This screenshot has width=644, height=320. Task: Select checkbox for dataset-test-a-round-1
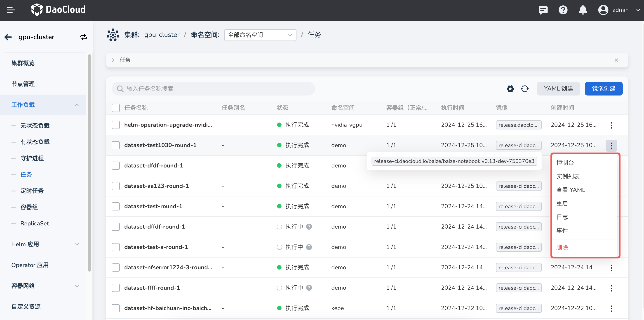click(115, 247)
